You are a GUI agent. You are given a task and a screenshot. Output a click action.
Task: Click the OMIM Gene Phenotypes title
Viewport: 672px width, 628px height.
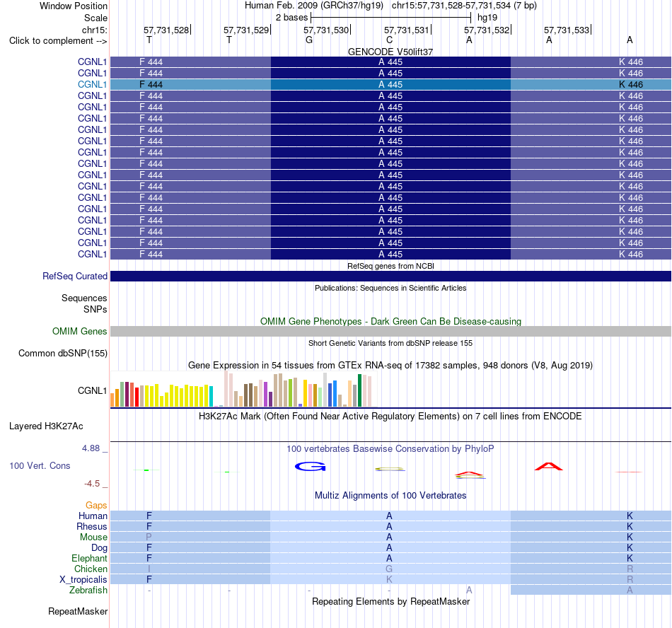tap(390, 321)
